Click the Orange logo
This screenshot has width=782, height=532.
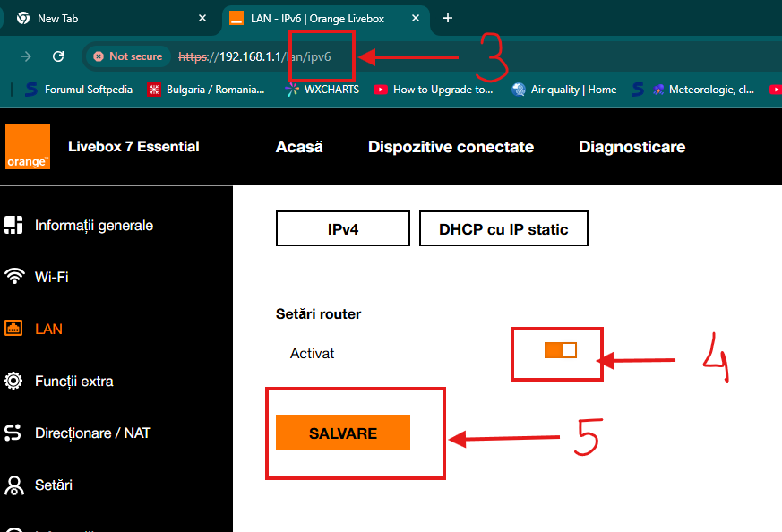coord(28,147)
